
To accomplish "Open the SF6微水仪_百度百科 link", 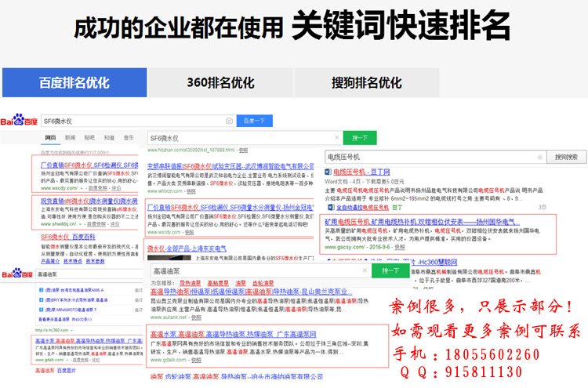I will (68, 237).
